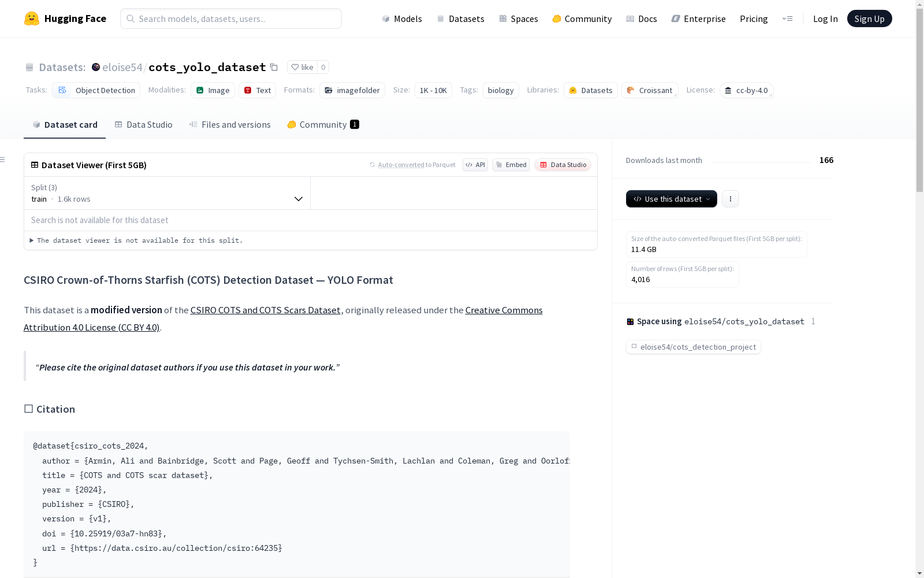Viewport: 924px width, 578px height.
Task: Click the 11.4 GB Parquet size value
Action: (x=644, y=249)
